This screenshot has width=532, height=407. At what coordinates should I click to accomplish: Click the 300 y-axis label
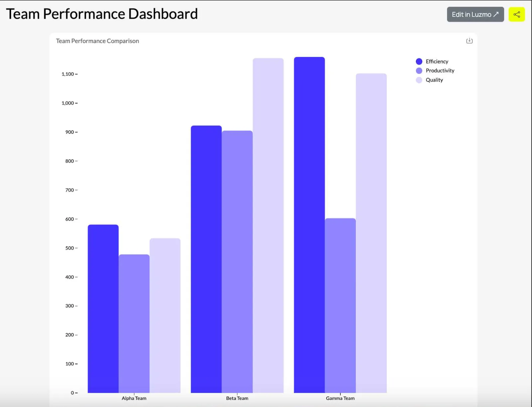point(69,306)
